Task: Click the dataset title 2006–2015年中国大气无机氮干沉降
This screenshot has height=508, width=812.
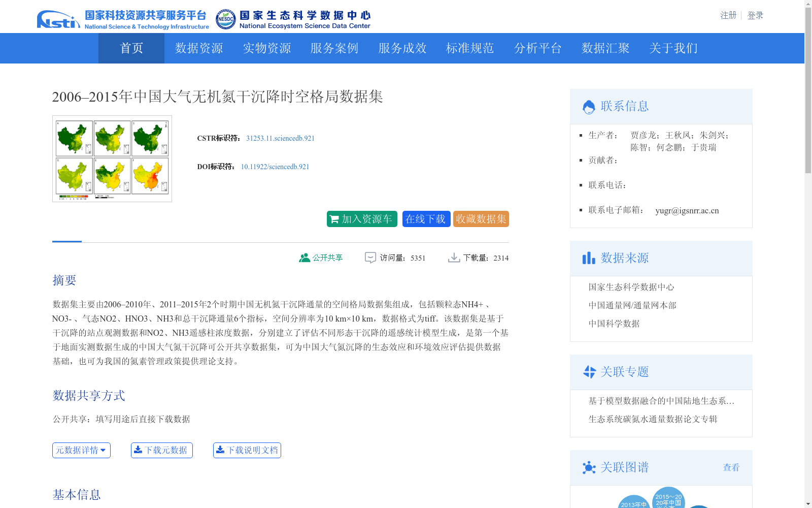Action: (x=218, y=97)
